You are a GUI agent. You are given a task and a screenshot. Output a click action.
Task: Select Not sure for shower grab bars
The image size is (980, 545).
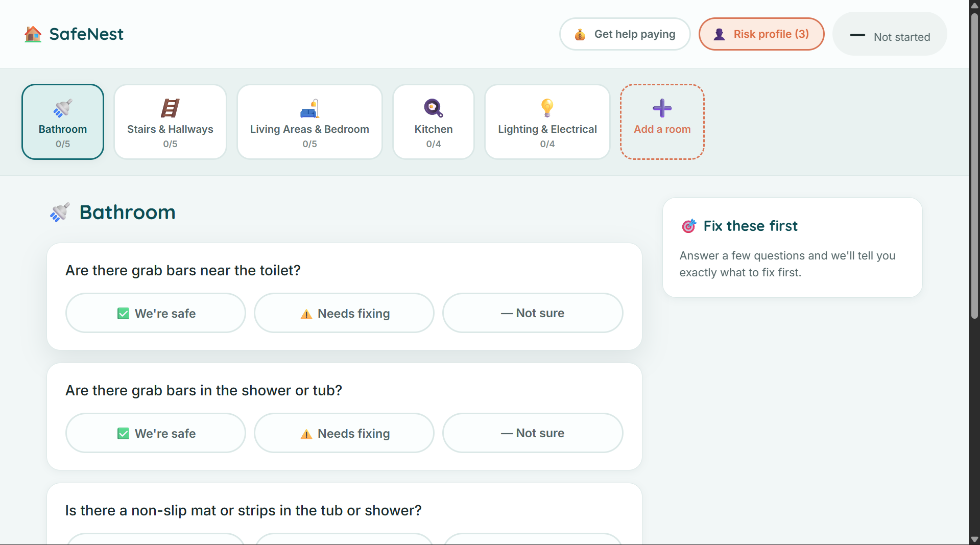[x=533, y=433]
